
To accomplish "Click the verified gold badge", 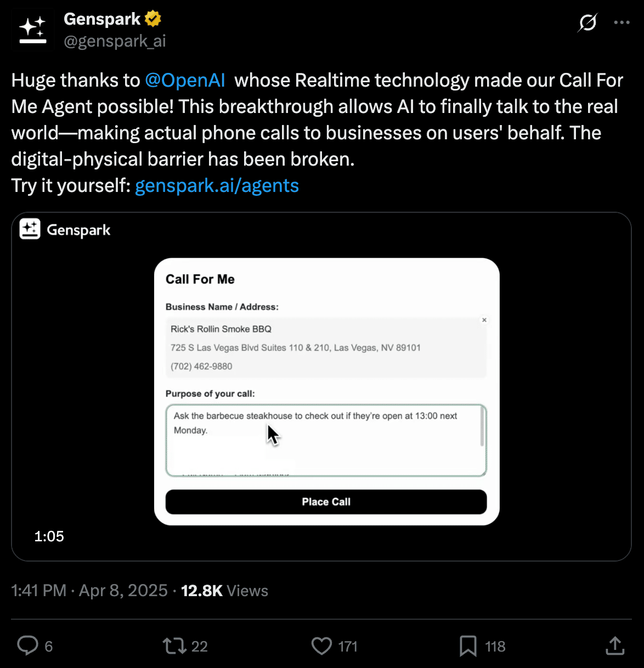I will [x=153, y=19].
